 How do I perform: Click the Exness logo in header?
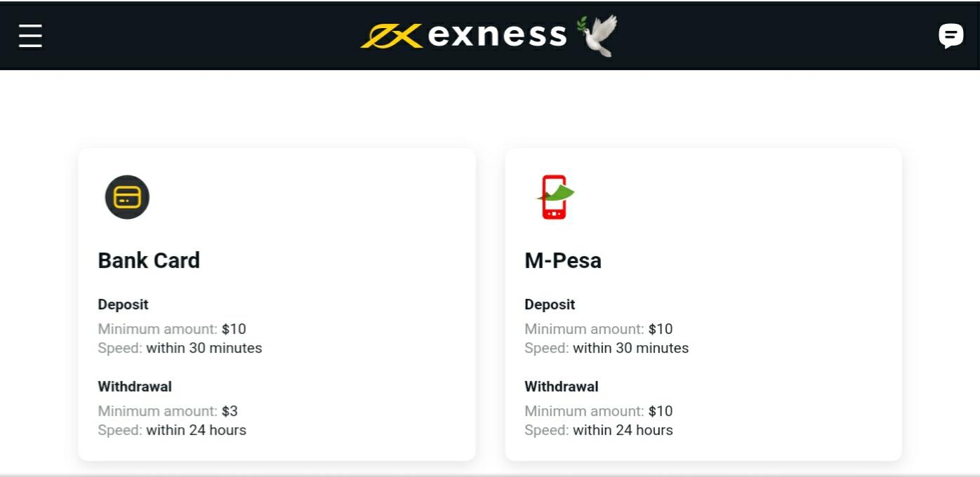pos(463,34)
